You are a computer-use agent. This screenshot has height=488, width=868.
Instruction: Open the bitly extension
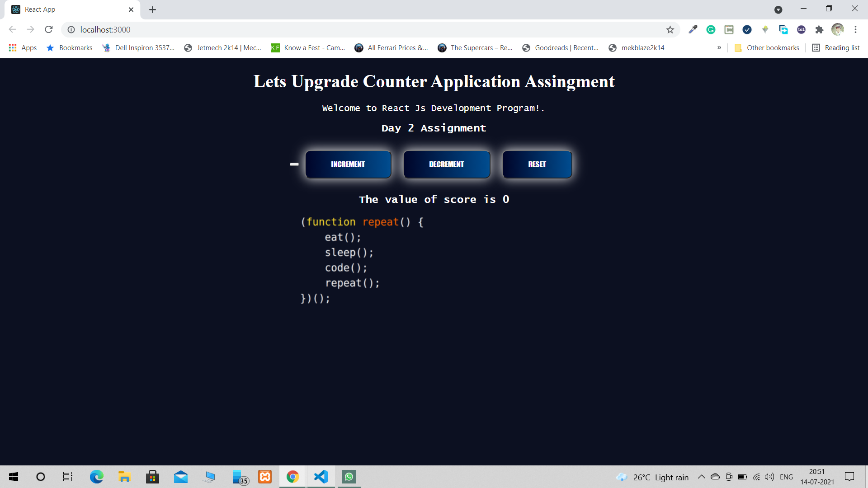click(x=802, y=29)
